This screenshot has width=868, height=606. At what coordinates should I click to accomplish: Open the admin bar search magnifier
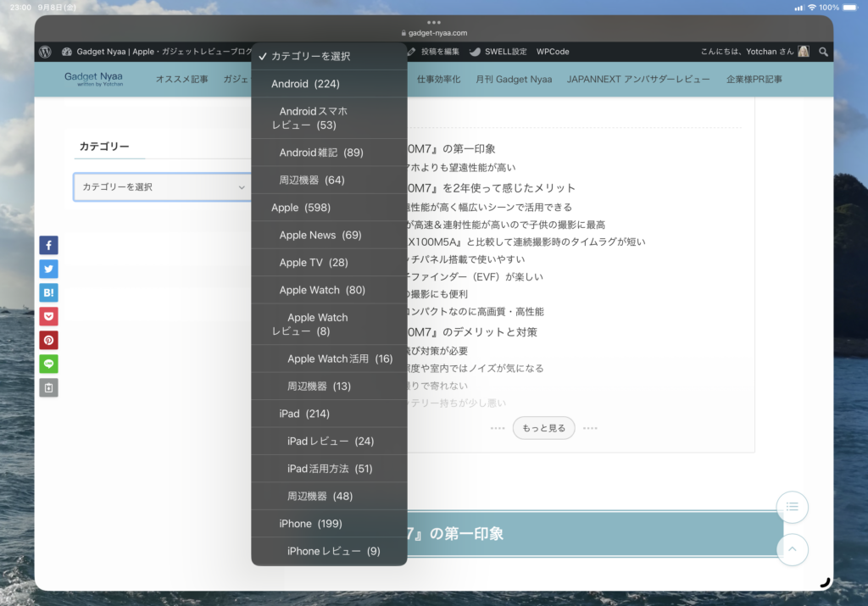tap(824, 52)
